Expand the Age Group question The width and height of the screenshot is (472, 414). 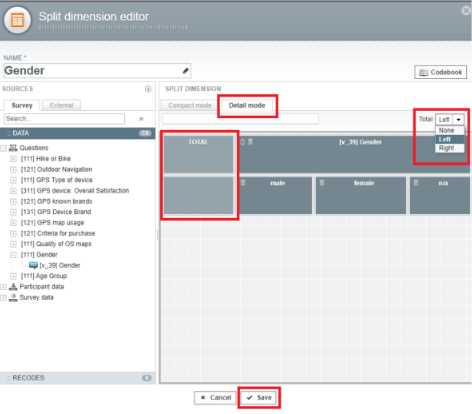click(x=13, y=276)
